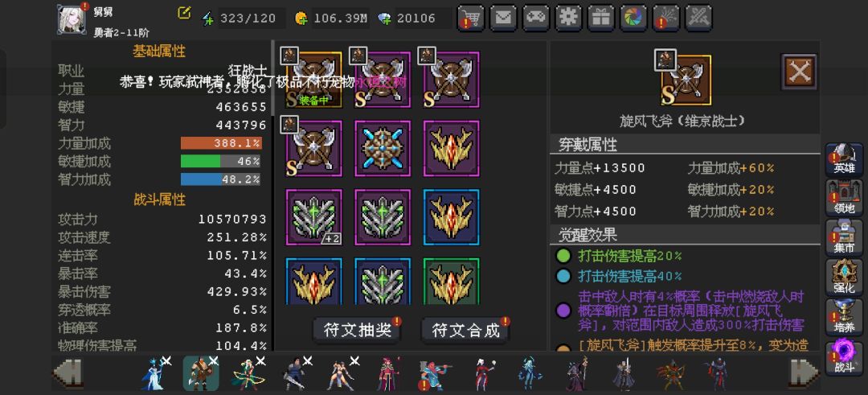Open the 强化 side menu

point(844,277)
